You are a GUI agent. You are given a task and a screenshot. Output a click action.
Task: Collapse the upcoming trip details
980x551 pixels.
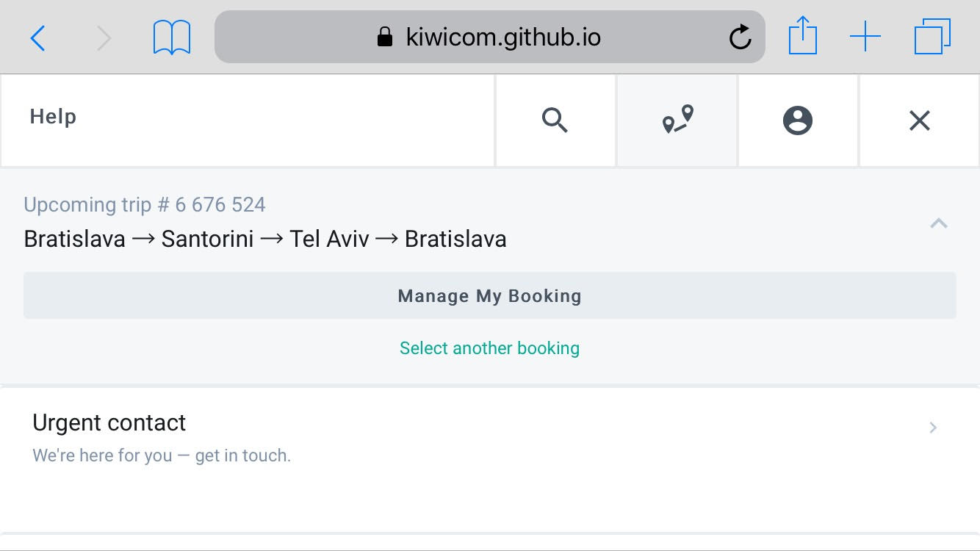click(x=939, y=223)
